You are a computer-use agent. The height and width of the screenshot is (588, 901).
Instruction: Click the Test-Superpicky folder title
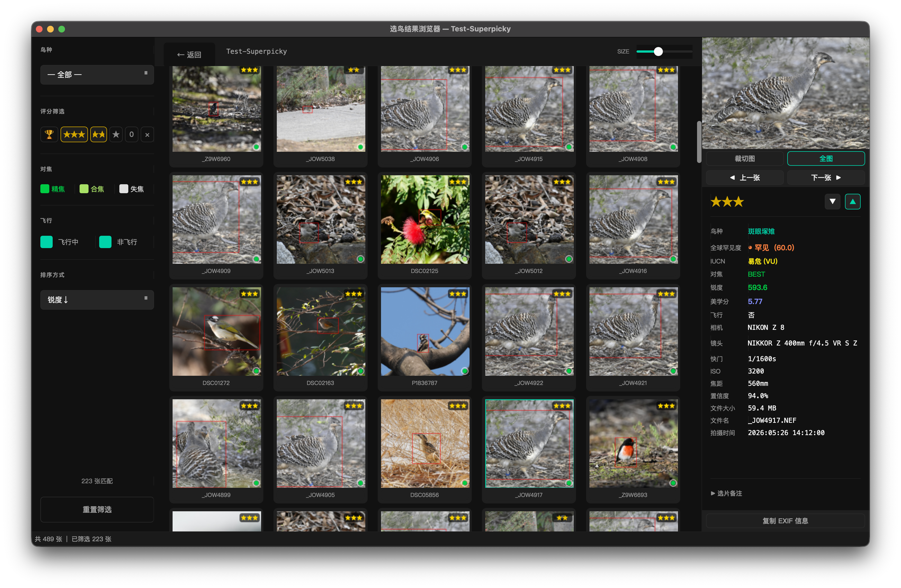pos(257,52)
